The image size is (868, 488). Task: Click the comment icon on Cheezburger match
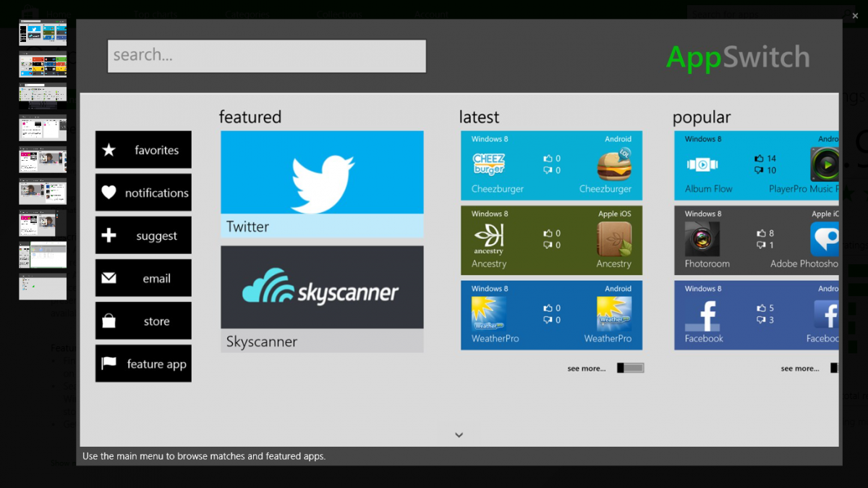548,170
